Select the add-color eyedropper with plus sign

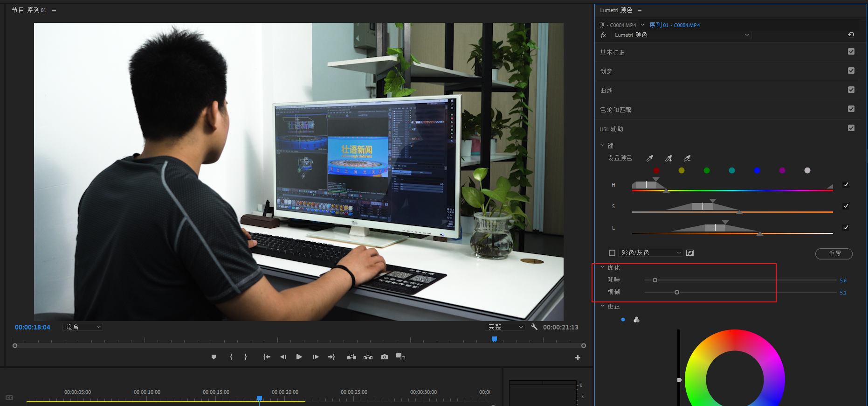coord(668,158)
